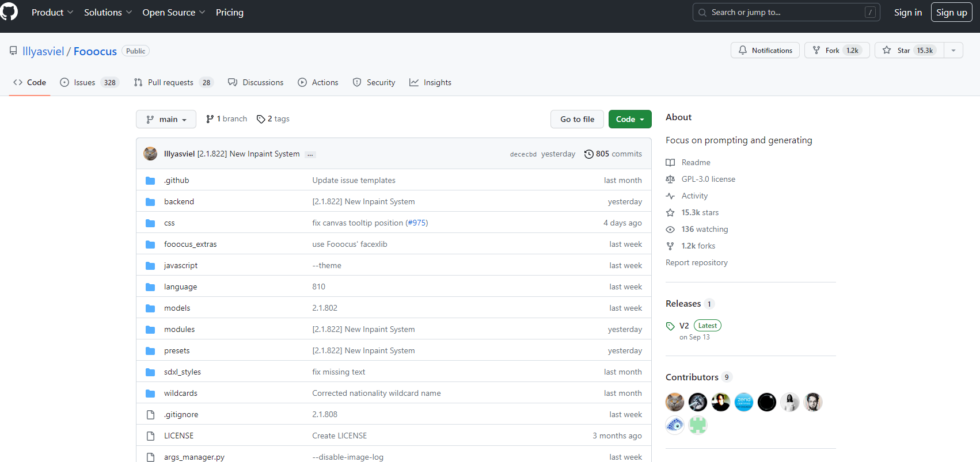Open the Open Source dropdown menu

pos(174,12)
